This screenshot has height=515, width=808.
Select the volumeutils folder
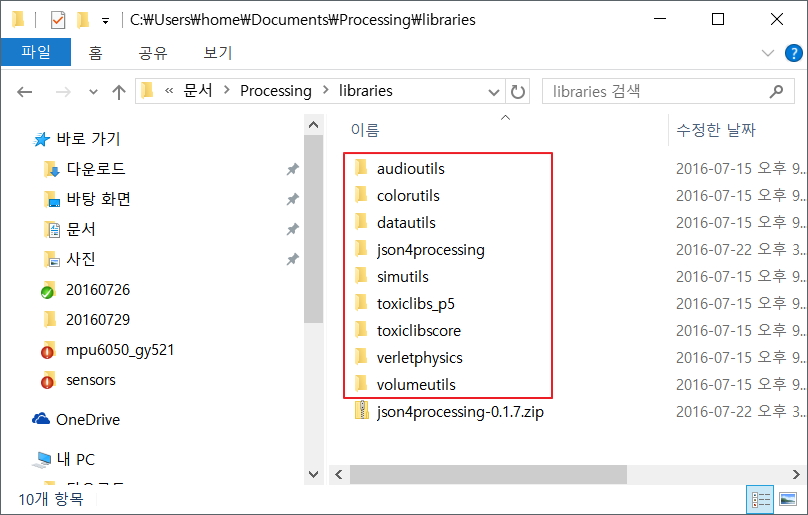416,385
